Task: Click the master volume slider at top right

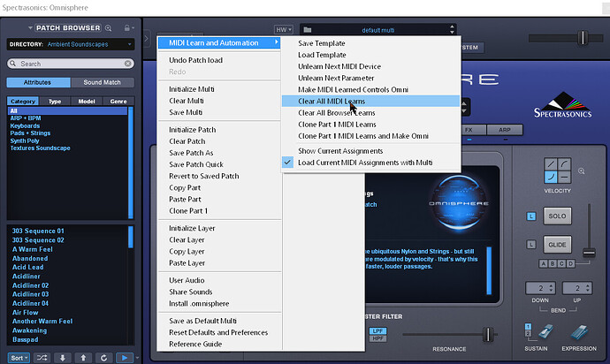Action: (583, 38)
